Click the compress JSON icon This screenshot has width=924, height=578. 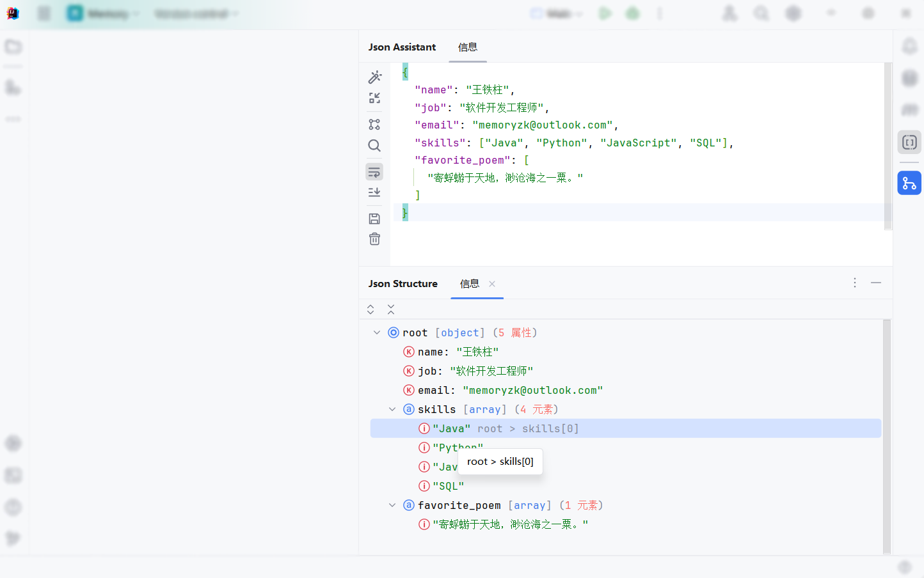click(x=375, y=98)
